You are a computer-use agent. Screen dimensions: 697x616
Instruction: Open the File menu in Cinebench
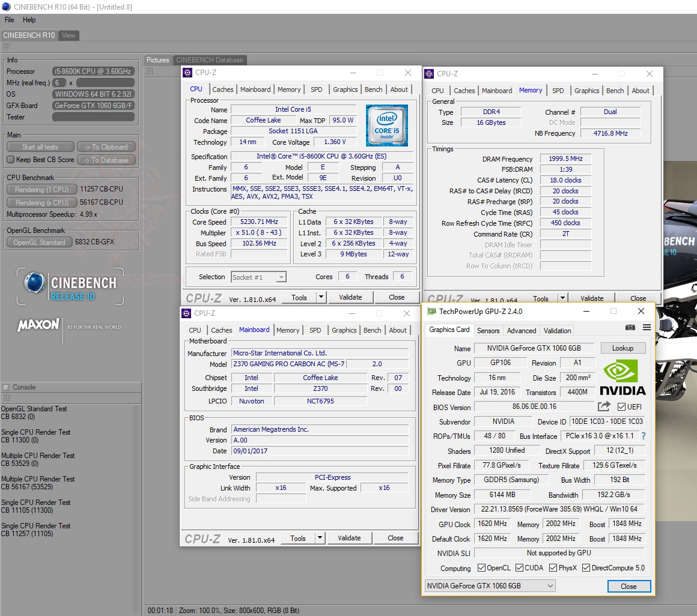tap(9, 20)
